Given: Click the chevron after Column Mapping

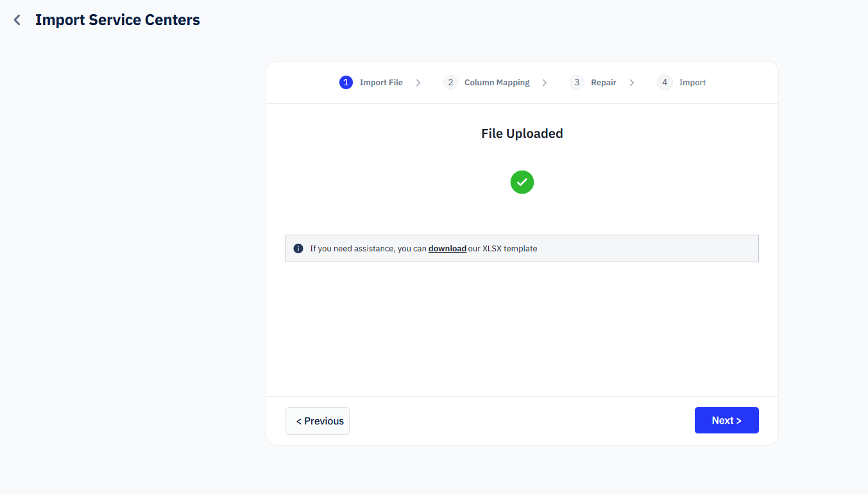Looking at the screenshot, I should pos(545,83).
